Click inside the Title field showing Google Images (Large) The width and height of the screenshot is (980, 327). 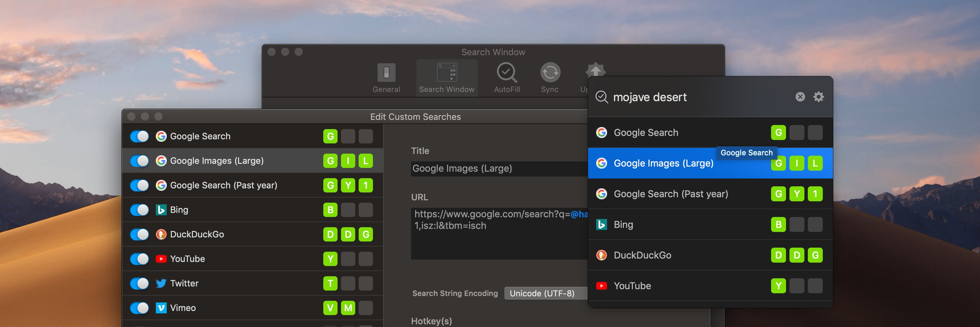(494, 169)
